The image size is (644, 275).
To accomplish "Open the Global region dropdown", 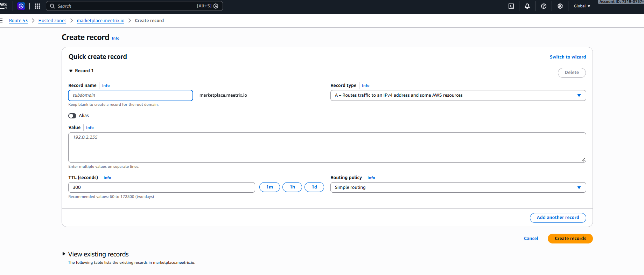I will (x=582, y=6).
